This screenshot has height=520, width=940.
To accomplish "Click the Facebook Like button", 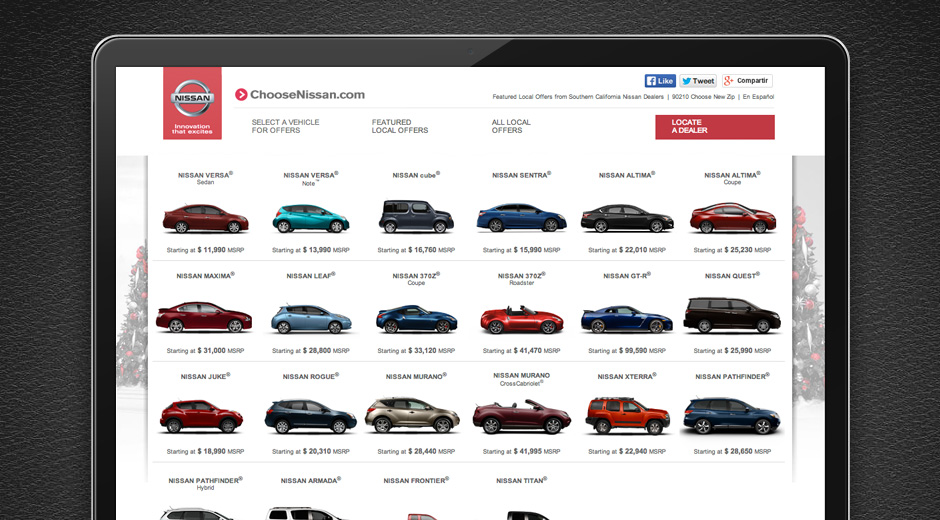I will pos(660,81).
